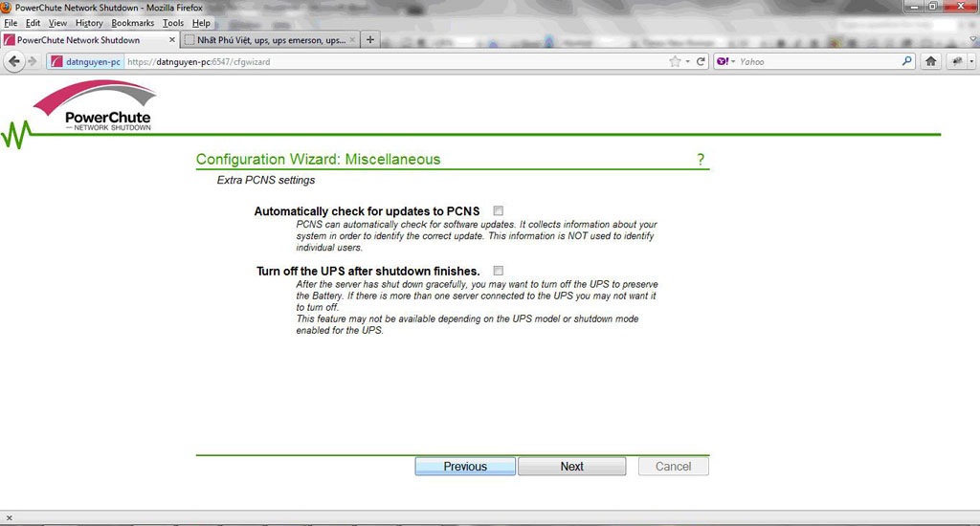Image resolution: width=980 pixels, height=526 pixels.
Task: Click the Extra PCNS settings text
Action: pyautogui.click(x=266, y=180)
